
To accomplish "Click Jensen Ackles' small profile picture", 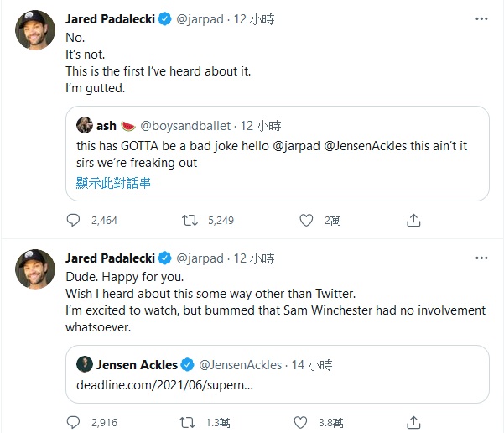I will tap(85, 364).
